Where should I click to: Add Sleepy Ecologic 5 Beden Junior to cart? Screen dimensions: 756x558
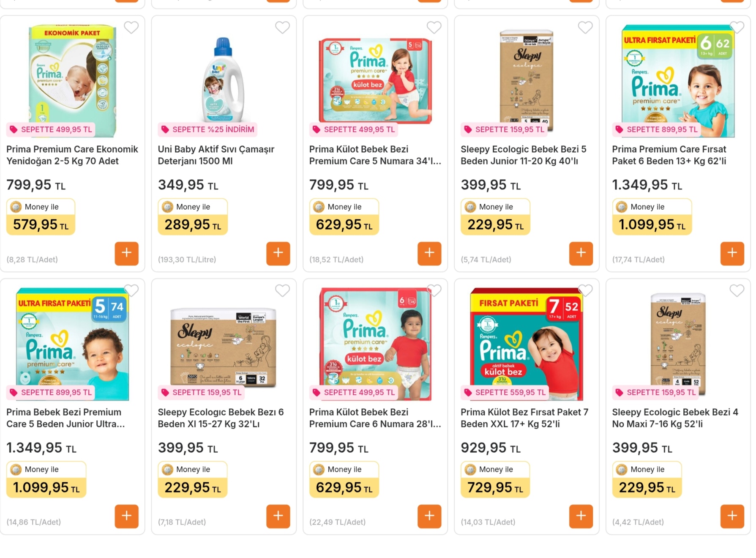click(x=581, y=253)
